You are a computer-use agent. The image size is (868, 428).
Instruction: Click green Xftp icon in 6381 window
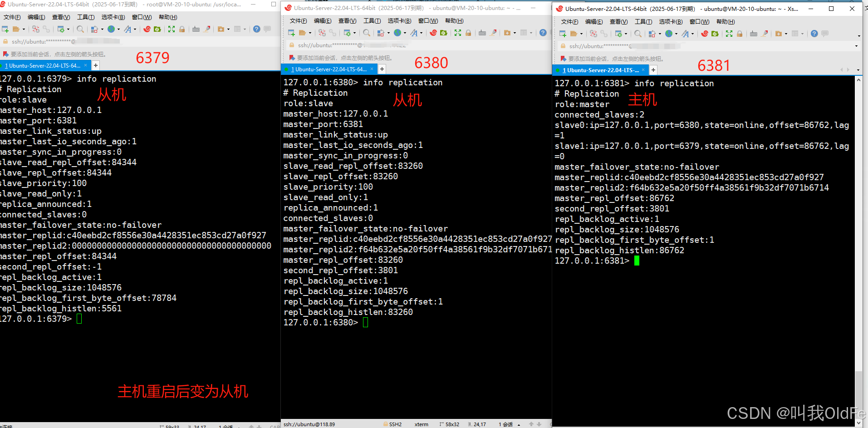pos(715,34)
